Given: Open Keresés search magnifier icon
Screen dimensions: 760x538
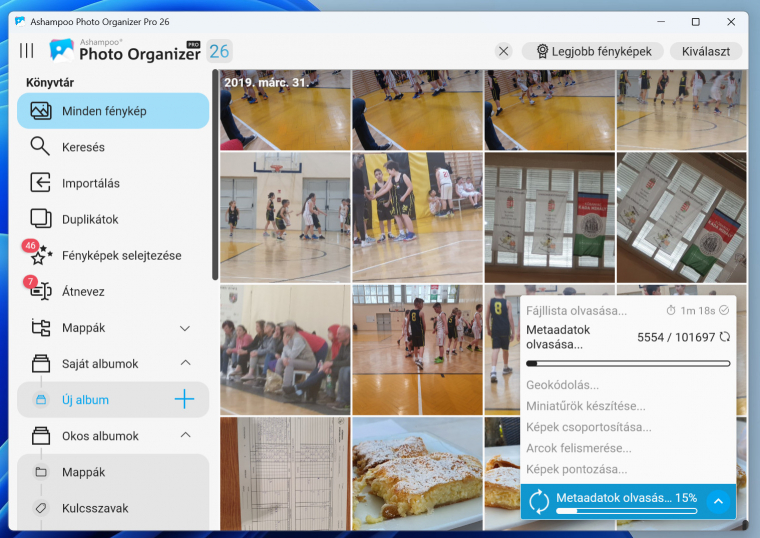Looking at the screenshot, I should 40,147.
